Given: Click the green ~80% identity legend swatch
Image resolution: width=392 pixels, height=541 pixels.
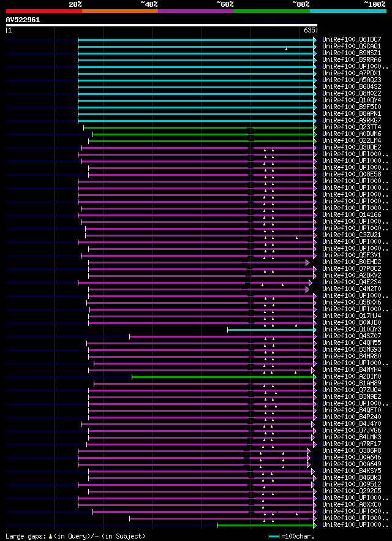Looking at the screenshot, I should tap(272, 11).
